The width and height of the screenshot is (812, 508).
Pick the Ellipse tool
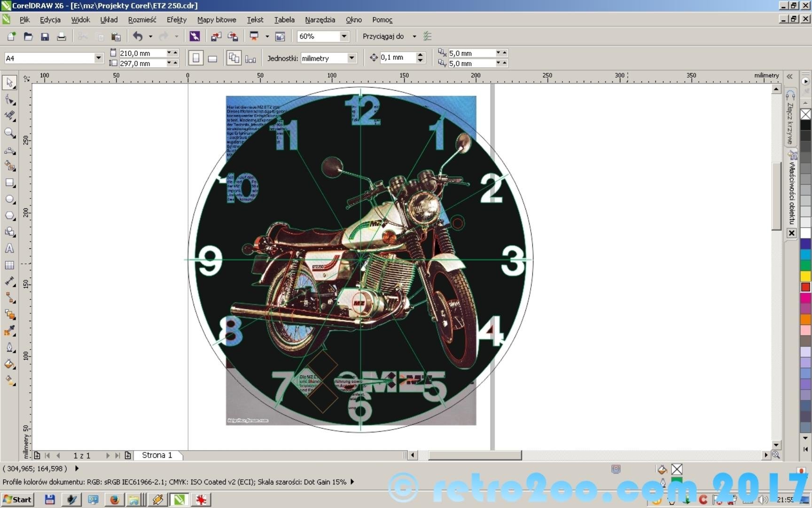tap(9, 199)
